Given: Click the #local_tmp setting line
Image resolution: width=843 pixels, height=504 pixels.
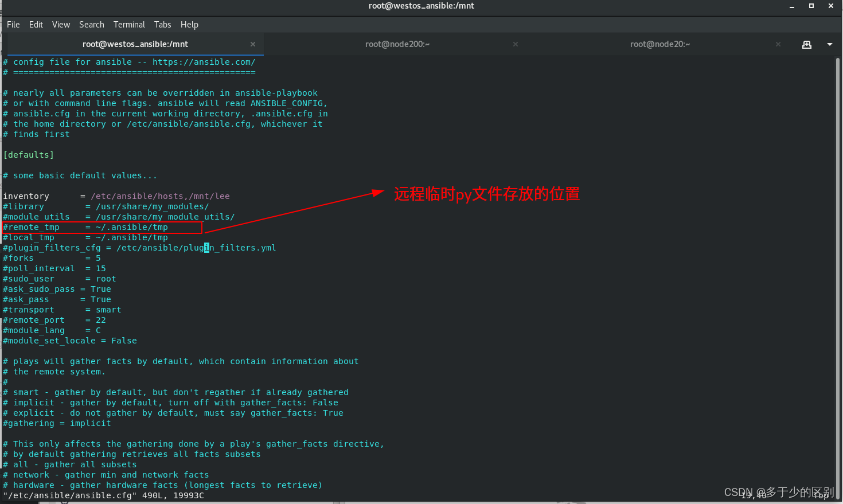Looking at the screenshot, I should pyautogui.click(x=85, y=237).
